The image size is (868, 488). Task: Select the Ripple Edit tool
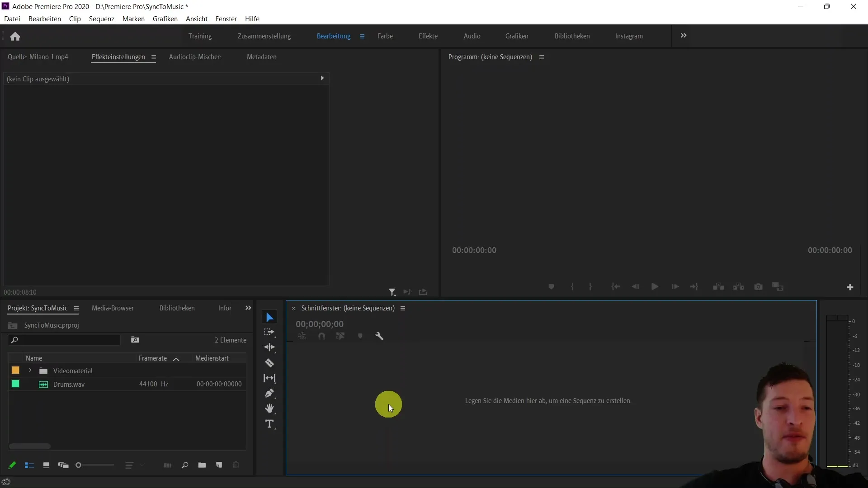269,347
